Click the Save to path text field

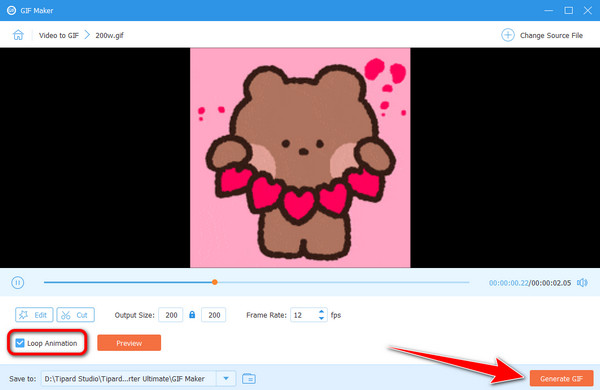coord(129,379)
